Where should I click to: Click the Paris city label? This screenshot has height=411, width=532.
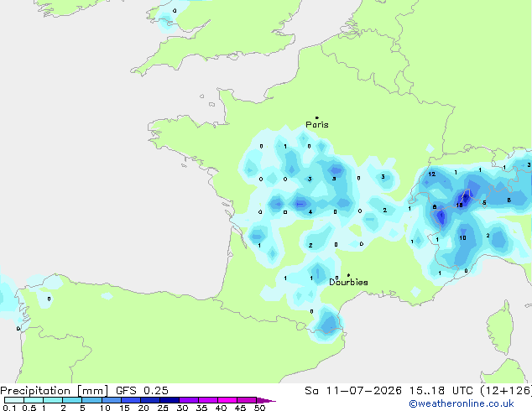click(x=317, y=125)
